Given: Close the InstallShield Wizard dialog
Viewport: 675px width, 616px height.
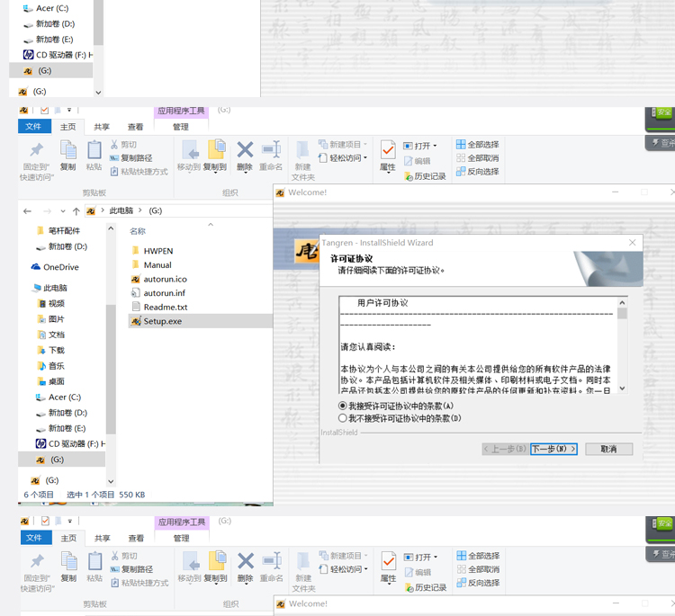Looking at the screenshot, I should tap(632, 243).
